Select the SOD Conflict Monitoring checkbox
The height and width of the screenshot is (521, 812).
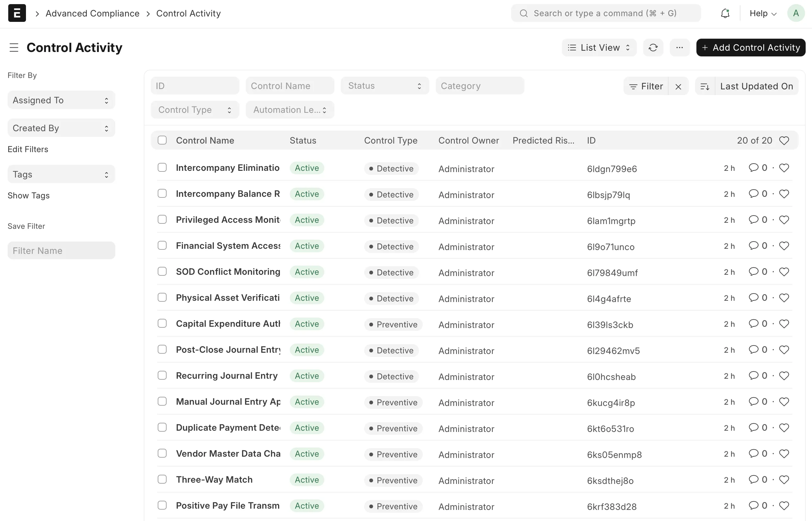162,272
